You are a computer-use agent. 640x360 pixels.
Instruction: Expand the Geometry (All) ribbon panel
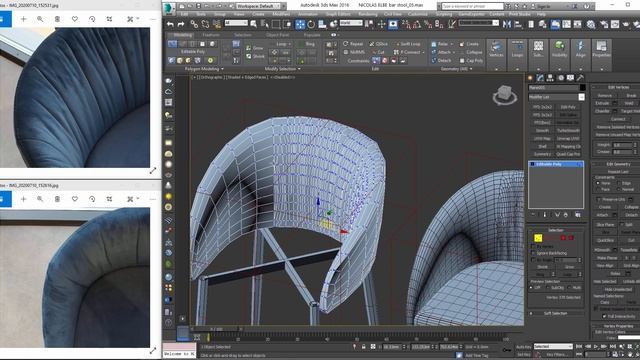(456, 69)
